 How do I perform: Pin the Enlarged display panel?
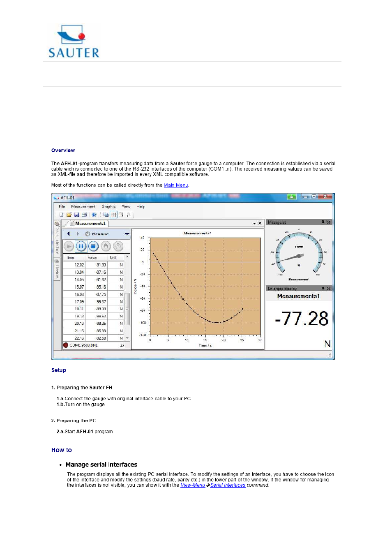pos(323,288)
